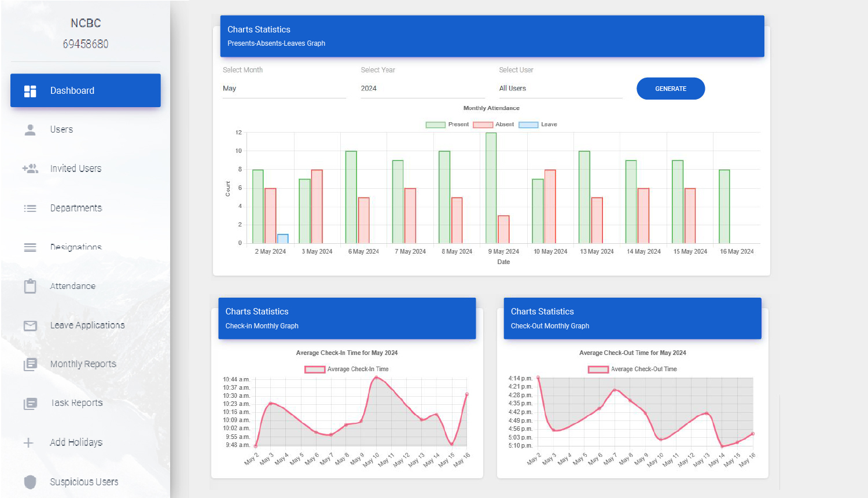Click the Add Holidays plus icon
The width and height of the screenshot is (868, 498).
point(28,443)
